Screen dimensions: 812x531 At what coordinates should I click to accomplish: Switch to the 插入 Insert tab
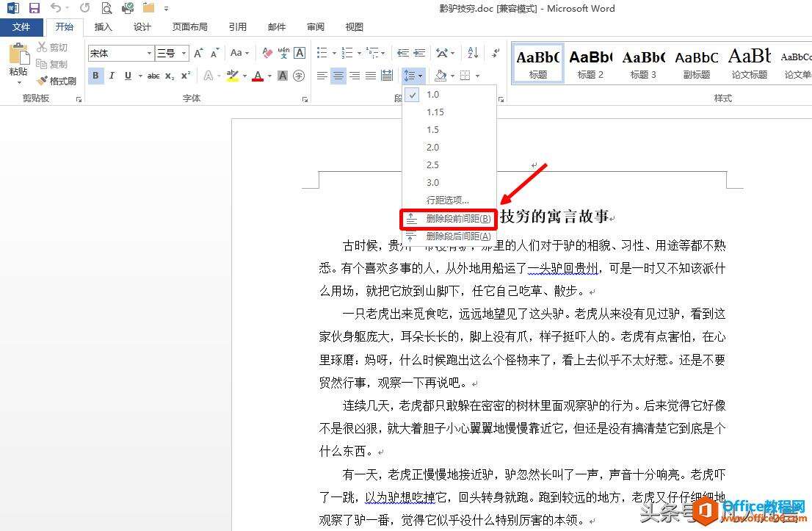click(x=103, y=27)
